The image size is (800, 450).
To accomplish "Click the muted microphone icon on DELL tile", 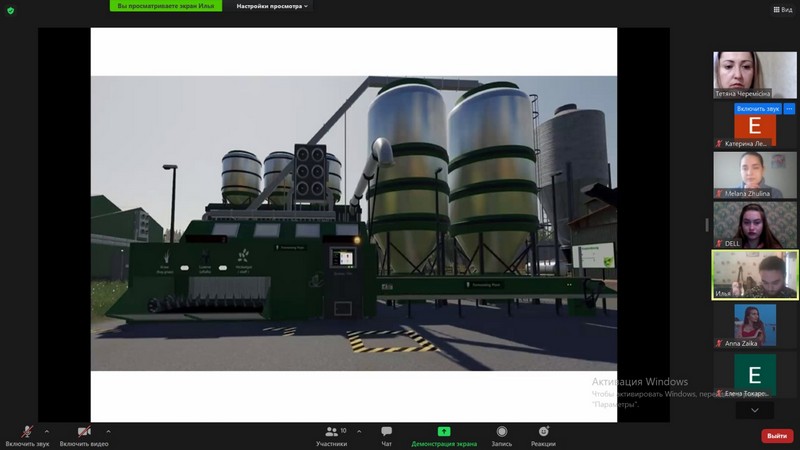I will pos(719,243).
